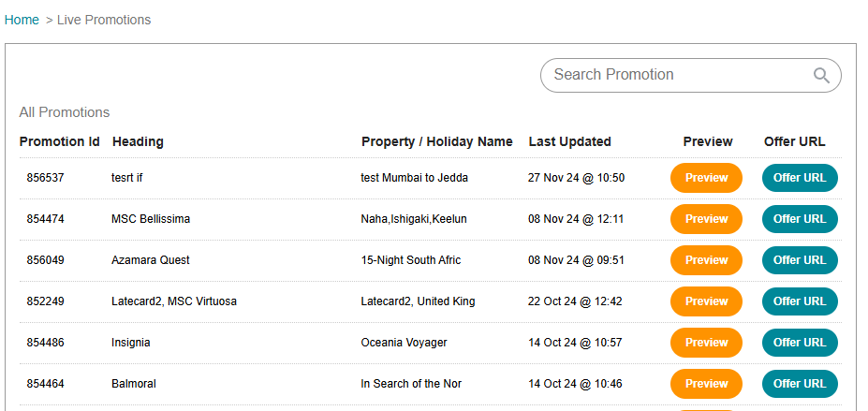The image size is (868, 411).
Task: Preview the Latecard2, MSC Virtuosa promotion
Action: (x=706, y=301)
